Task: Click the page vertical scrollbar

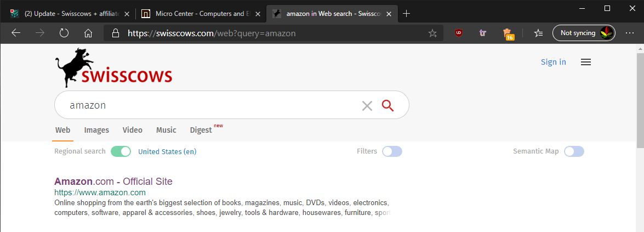Action: (640, 99)
